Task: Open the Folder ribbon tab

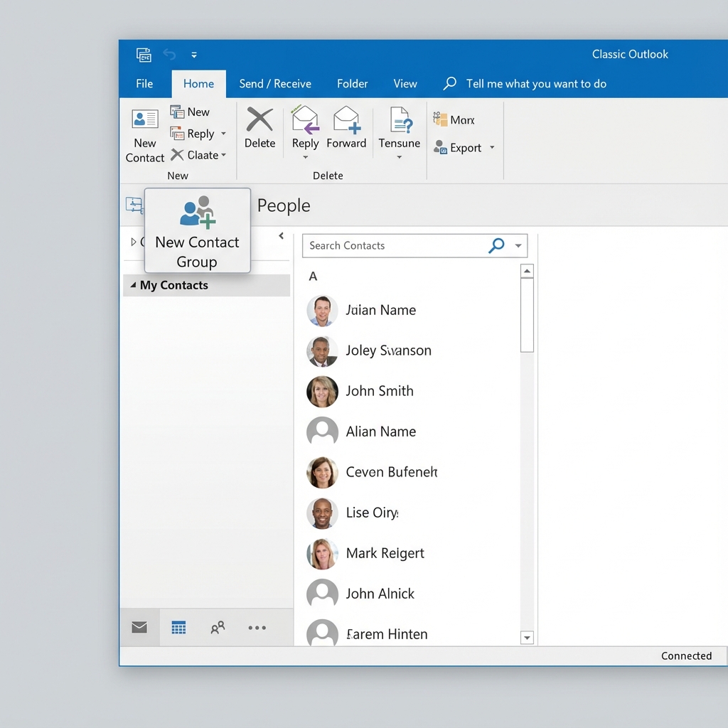Action: [353, 84]
